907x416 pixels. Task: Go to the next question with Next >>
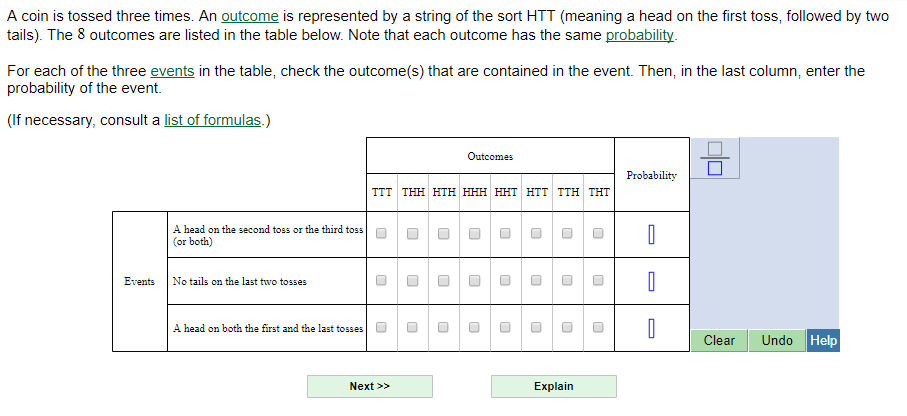369,386
